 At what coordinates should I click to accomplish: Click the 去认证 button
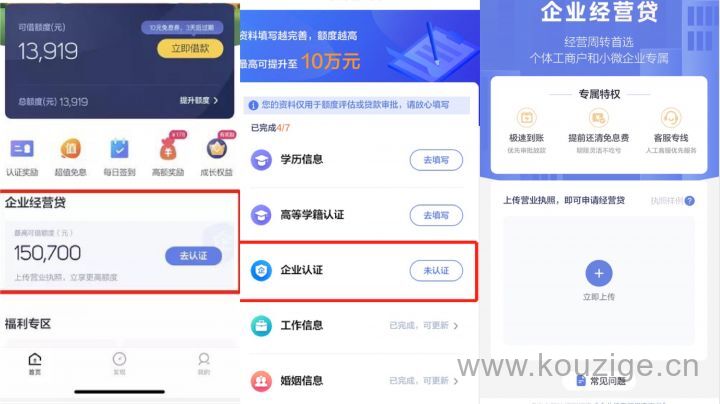point(193,256)
